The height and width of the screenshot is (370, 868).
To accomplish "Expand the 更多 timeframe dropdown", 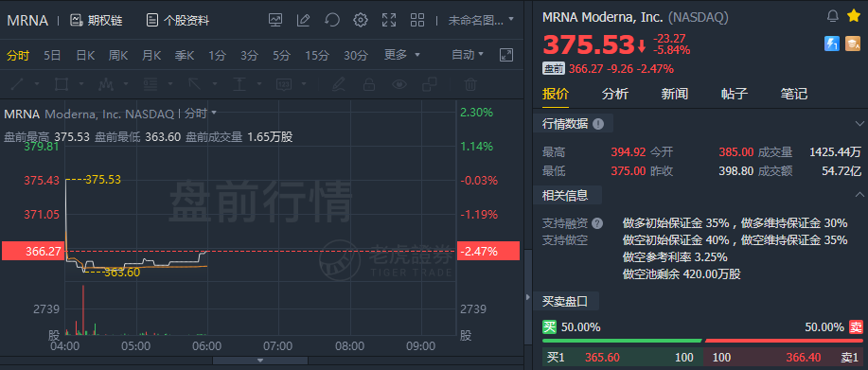I will 402,55.
